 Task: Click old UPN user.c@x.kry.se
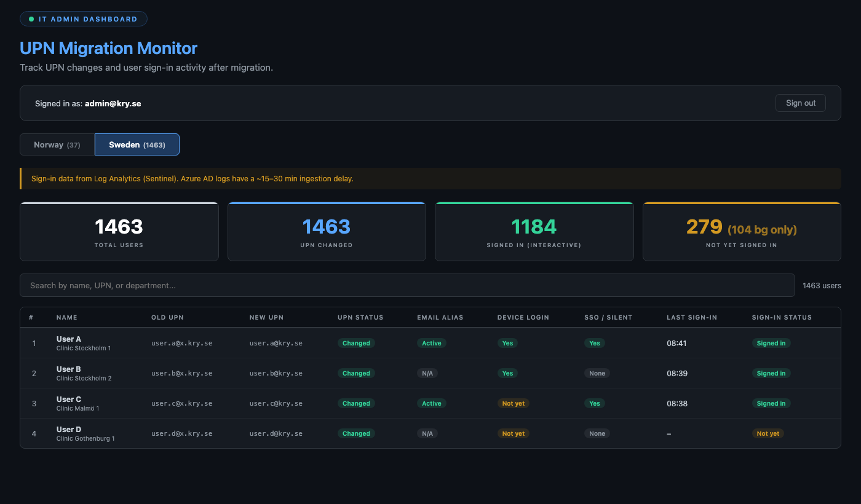point(182,403)
